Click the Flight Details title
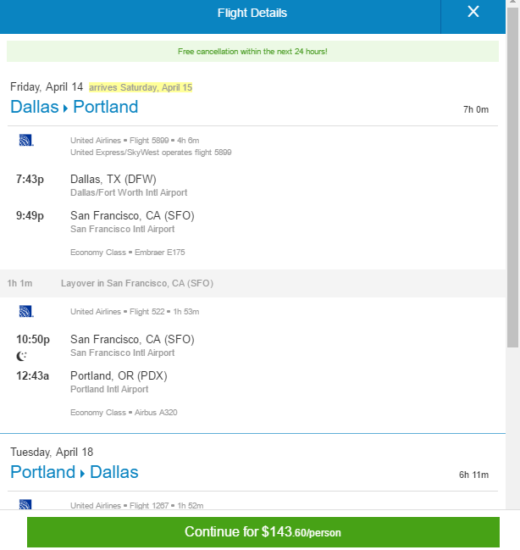This screenshot has height=550, width=520. [252, 13]
